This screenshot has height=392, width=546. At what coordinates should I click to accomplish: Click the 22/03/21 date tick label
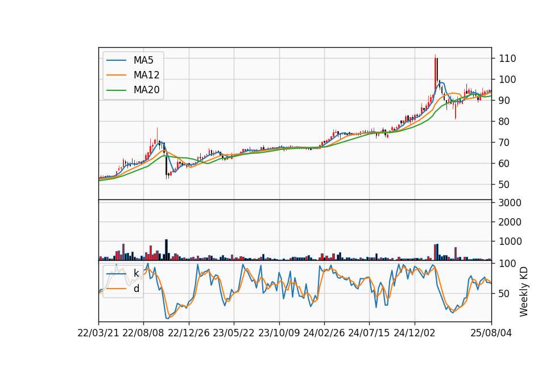pyautogui.click(x=98, y=333)
